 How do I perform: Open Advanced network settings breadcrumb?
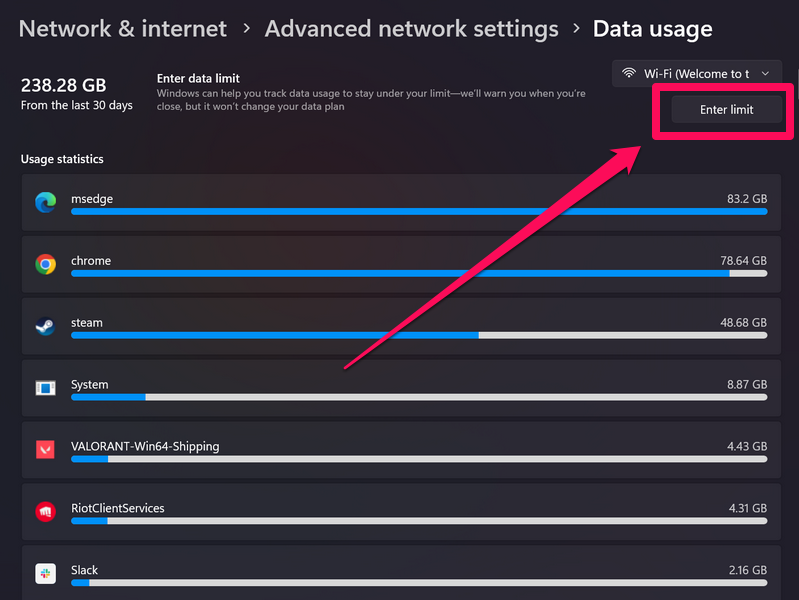click(411, 29)
